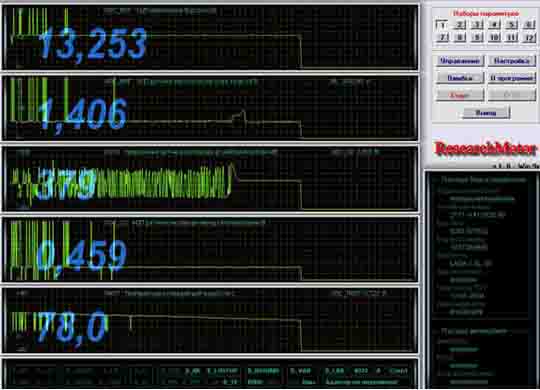Viewport: 540px width, 390px height.
Task: Select parameter set 6
Action: point(529,25)
